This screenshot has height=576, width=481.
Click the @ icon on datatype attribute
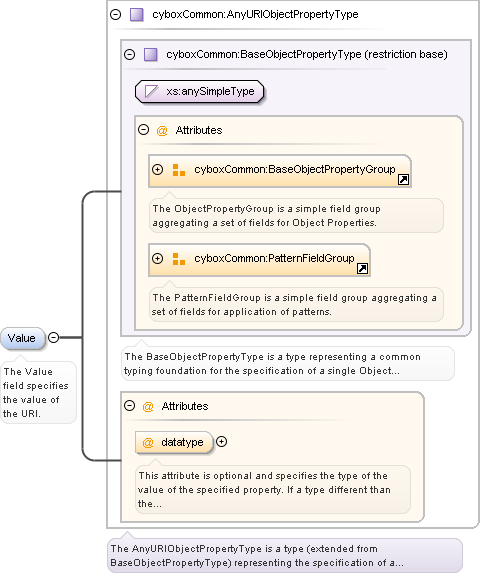point(148,443)
